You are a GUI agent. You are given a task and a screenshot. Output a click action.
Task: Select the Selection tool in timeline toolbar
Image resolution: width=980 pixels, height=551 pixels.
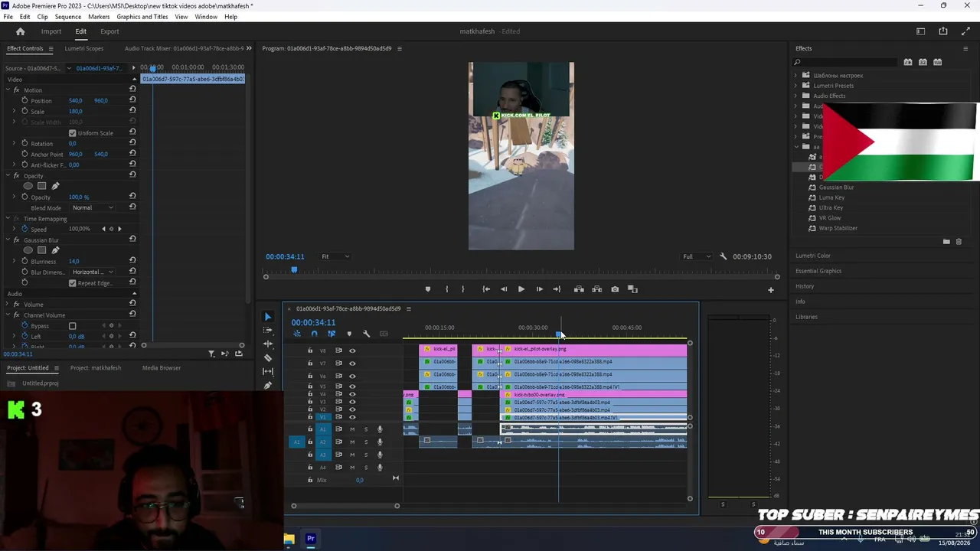(267, 317)
